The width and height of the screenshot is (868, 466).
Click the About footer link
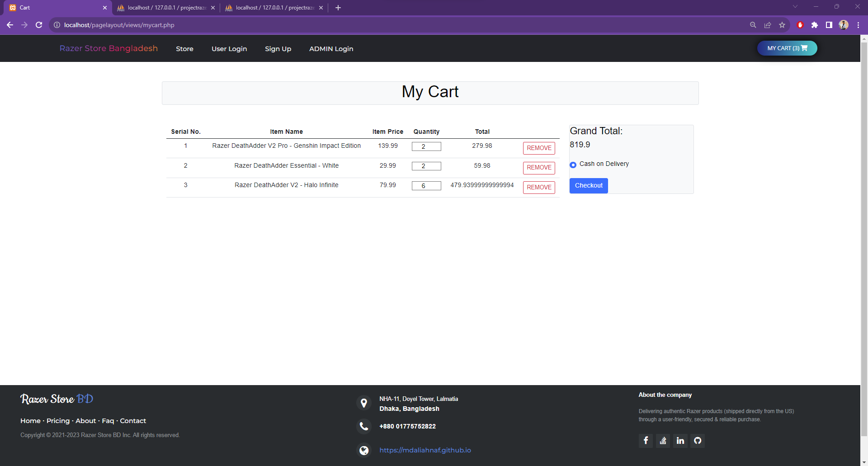coord(86,421)
